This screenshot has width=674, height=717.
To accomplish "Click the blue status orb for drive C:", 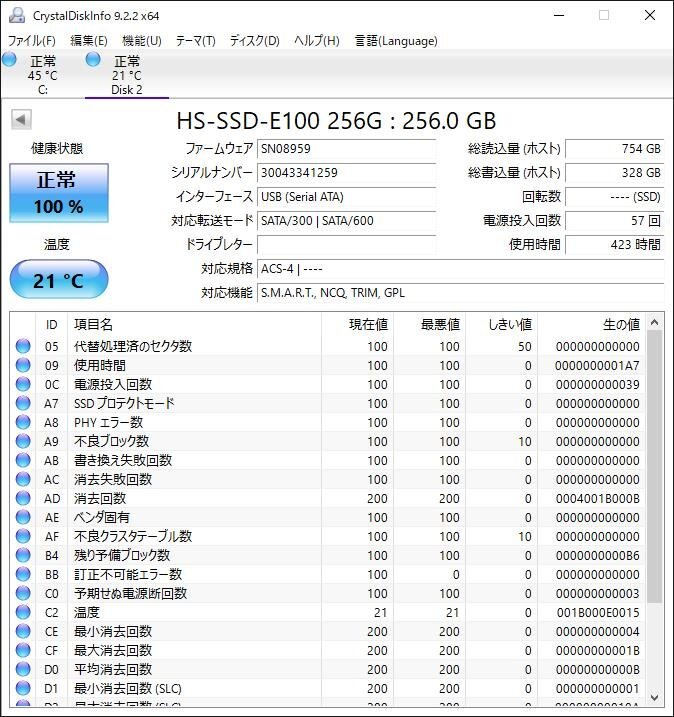I will pos(9,59).
